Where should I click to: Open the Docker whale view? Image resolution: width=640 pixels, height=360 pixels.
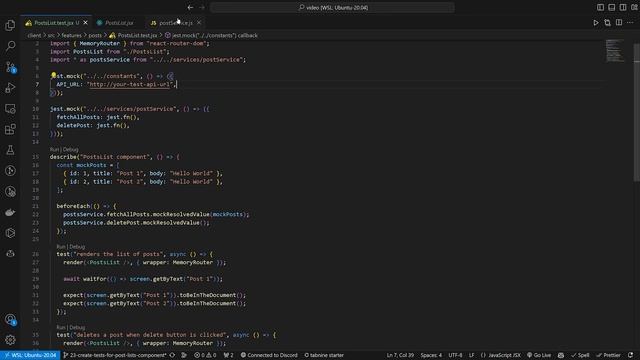point(10,212)
